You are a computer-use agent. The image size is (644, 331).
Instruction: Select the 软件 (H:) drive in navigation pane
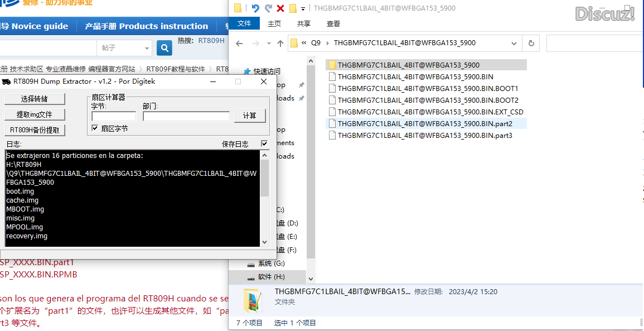tap(272, 277)
